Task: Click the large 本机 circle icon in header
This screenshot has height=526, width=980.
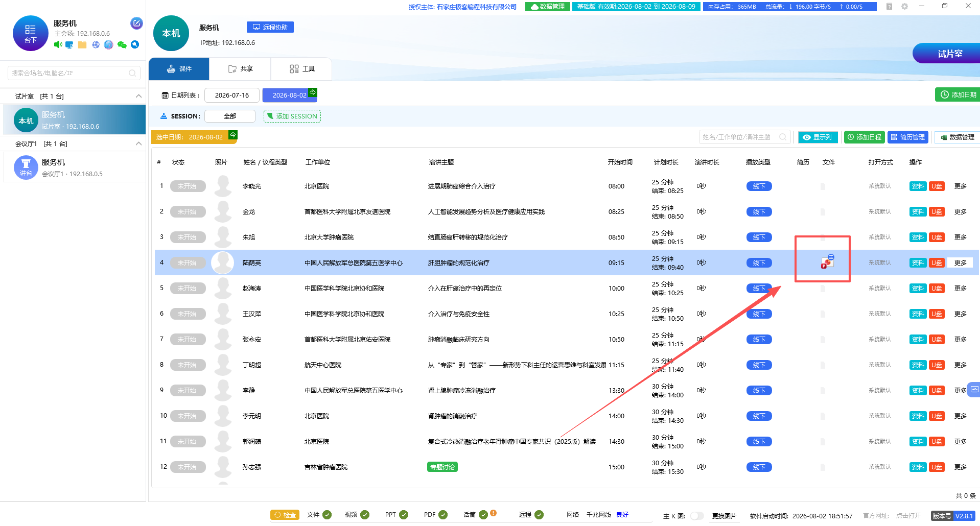Action: click(x=171, y=33)
